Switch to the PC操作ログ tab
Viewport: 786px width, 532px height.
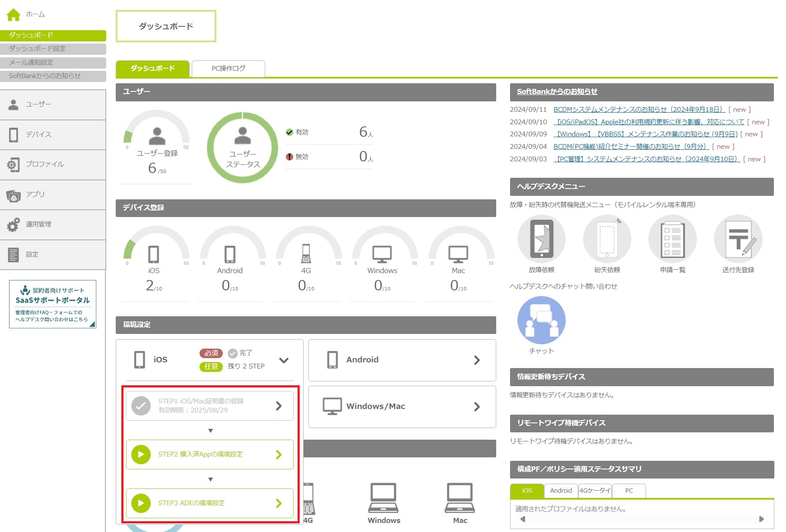[228, 69]
